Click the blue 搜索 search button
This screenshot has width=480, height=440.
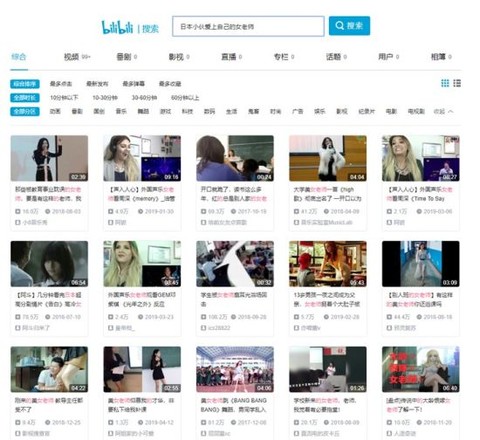pyautogui.click(x=349, y=26)
